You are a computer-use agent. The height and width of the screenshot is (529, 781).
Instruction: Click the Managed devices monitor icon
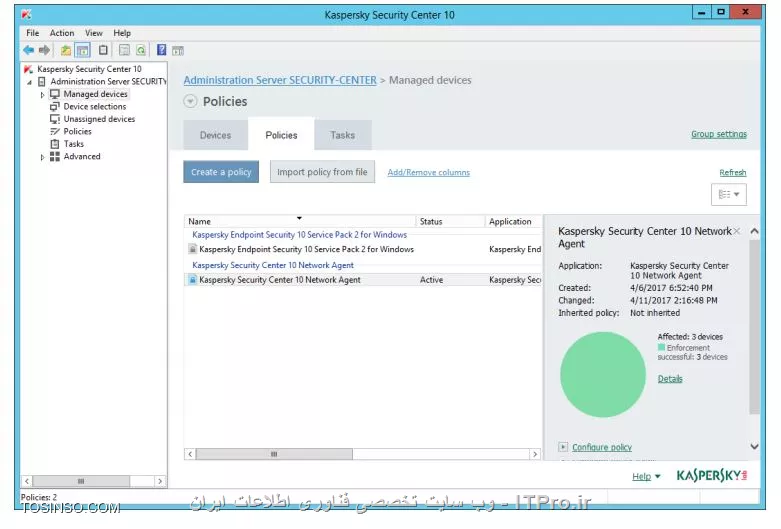point(55,94)
